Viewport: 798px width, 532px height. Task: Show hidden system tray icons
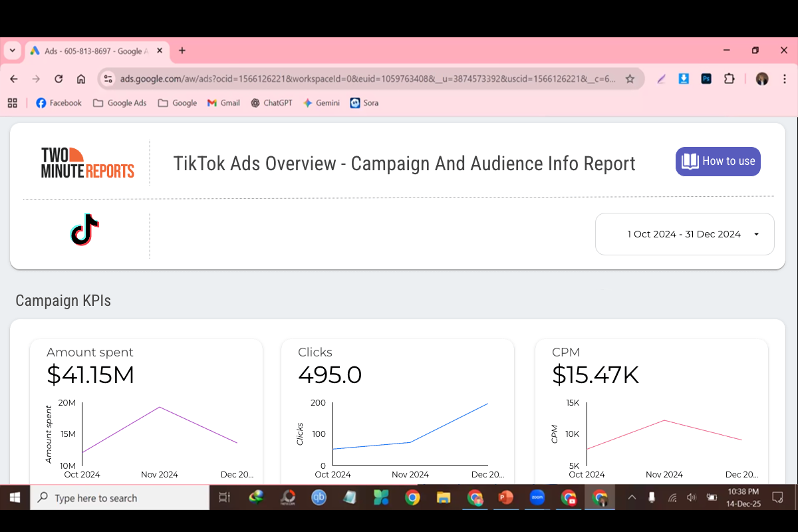tap(632, 497)
